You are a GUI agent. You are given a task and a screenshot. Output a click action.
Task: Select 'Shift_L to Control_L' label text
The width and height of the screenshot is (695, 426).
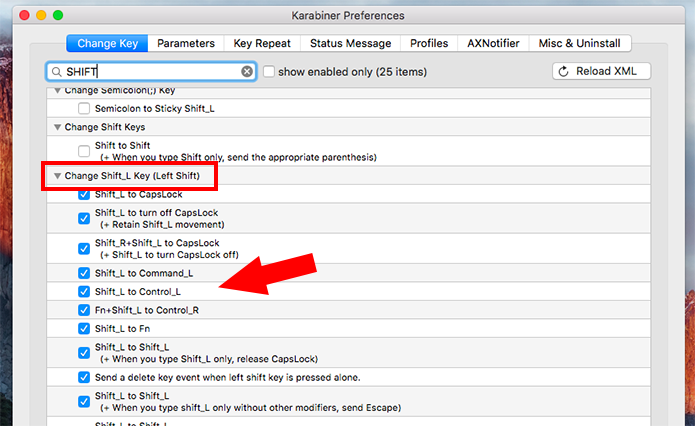[x=137, y=292]
